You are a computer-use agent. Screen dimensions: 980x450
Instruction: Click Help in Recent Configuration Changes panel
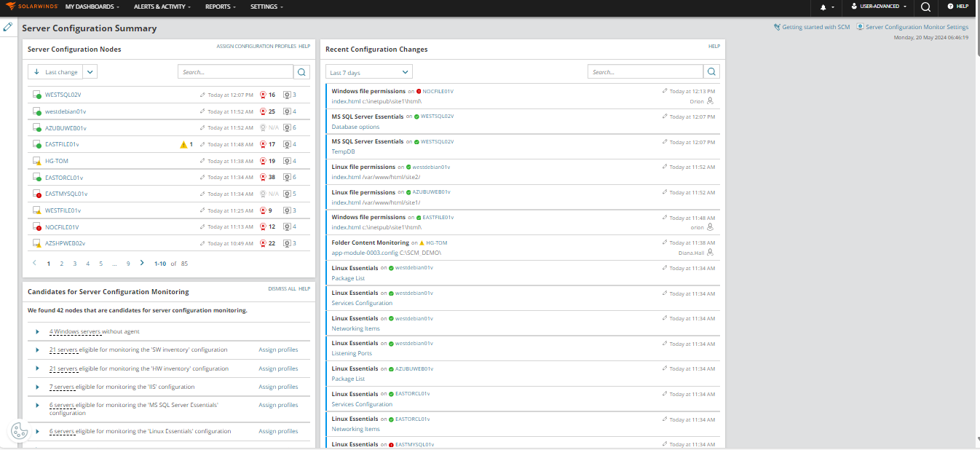tap(714, 46)
